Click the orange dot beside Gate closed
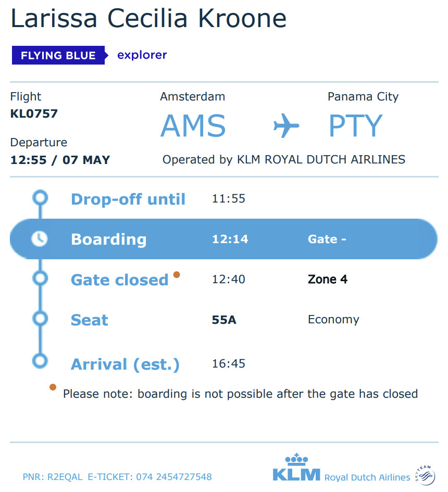Image resolution: width=448 pixels, height=492 pixels. (177, 274)
